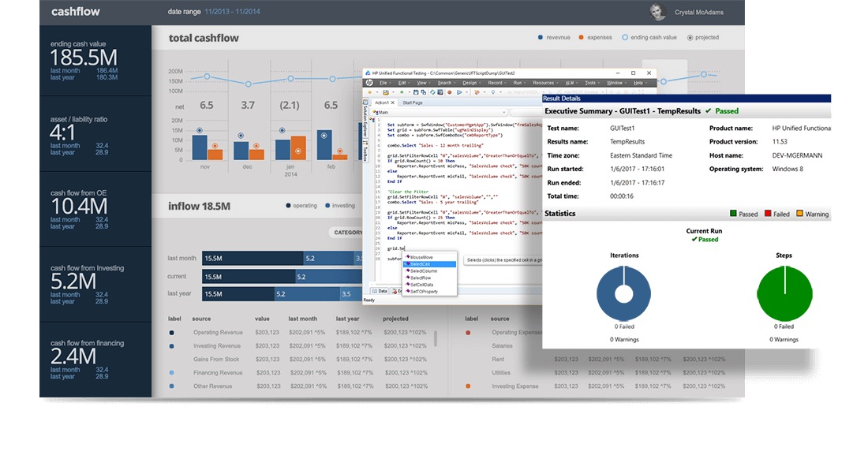Open the Design menu
This screenshot has height=455, width=868.
click(470, 83)
